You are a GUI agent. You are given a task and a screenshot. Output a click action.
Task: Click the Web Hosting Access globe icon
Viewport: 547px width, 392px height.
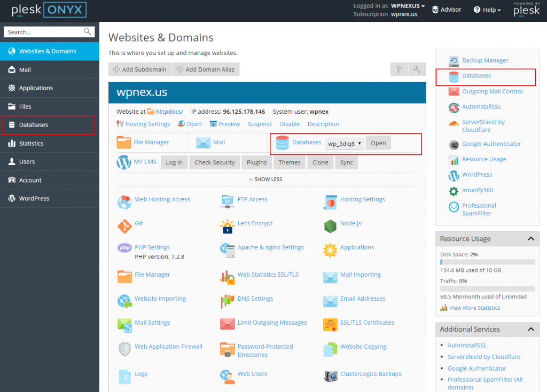124,202
